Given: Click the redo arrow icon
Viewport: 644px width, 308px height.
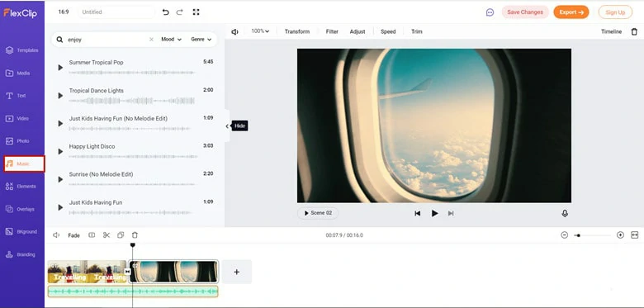Looking at the screenshot, I should [x=179, y=12].
